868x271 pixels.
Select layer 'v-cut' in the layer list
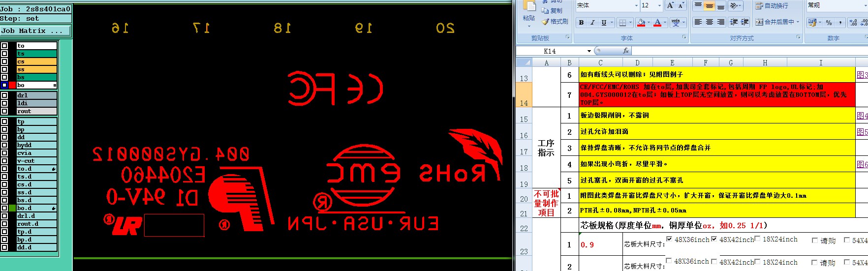[36, 161]
